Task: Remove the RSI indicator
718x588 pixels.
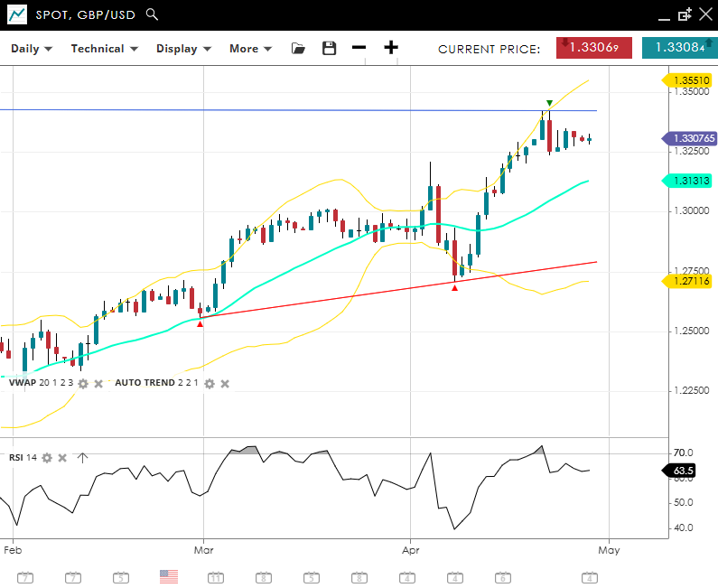Action: point(62,458)
